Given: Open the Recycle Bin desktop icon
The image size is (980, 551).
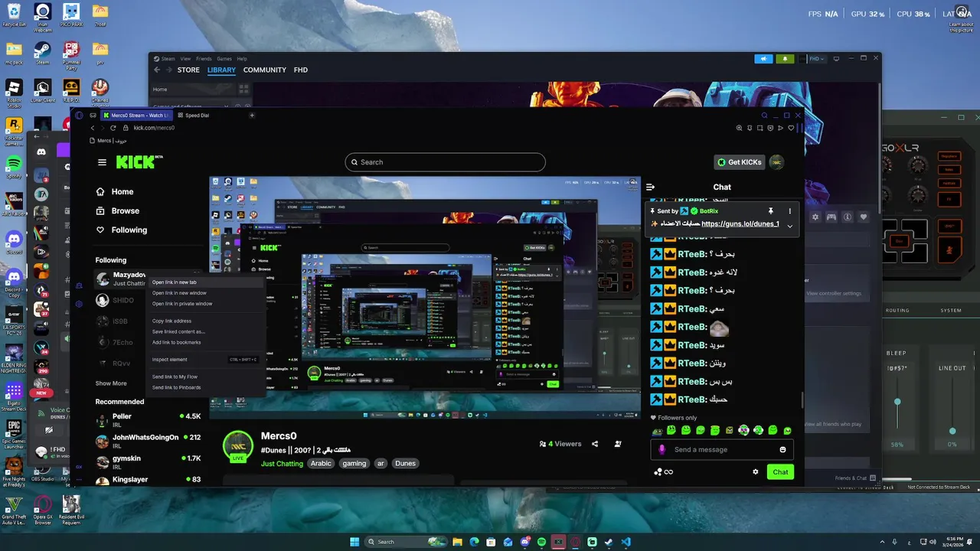Looking at the screenshot, I should 14,15.
